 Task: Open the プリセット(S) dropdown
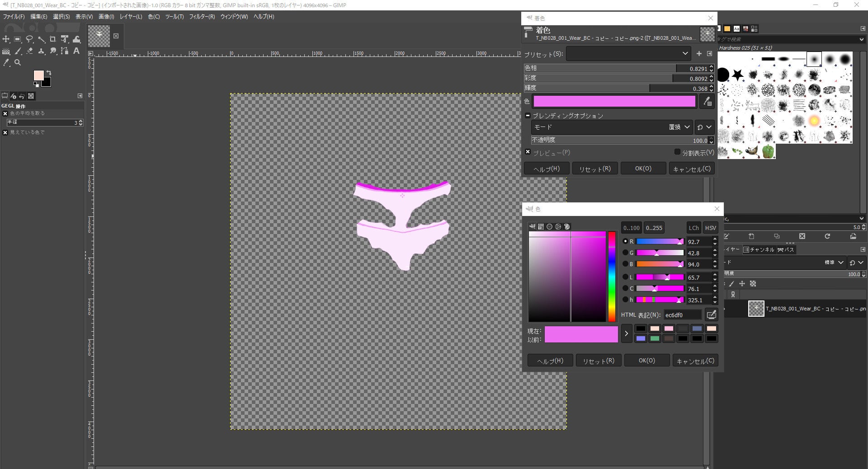tap(628, 54)
